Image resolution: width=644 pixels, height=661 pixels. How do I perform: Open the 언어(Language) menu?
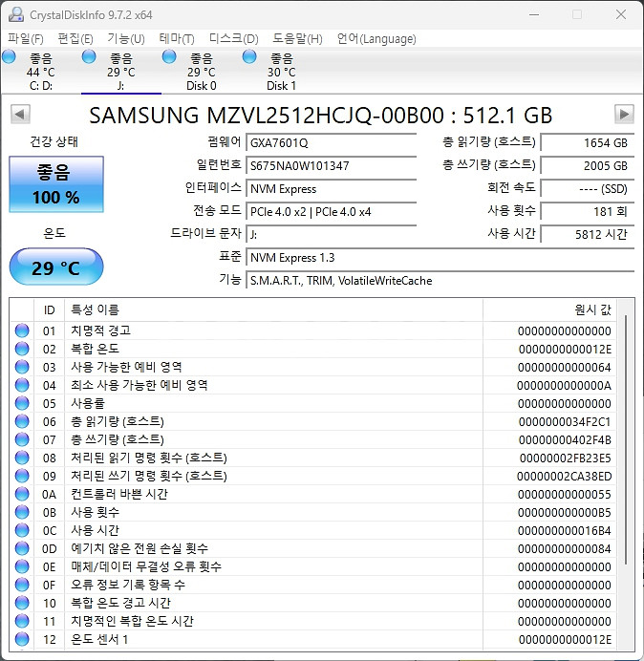pyautogui.click(x=376, y=39)
